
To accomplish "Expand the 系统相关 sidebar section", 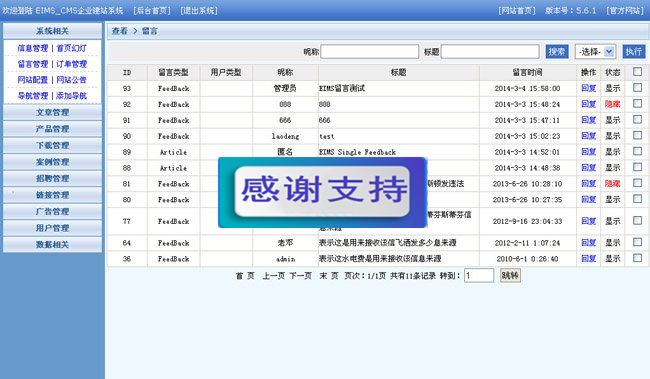I will pos(52,31).
